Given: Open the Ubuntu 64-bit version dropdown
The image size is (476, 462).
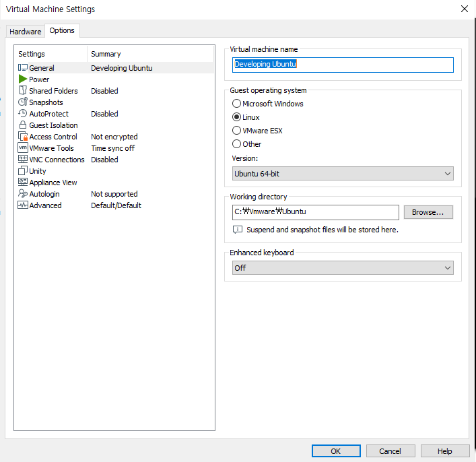Looking at the screenshot, I should (343, 174).
